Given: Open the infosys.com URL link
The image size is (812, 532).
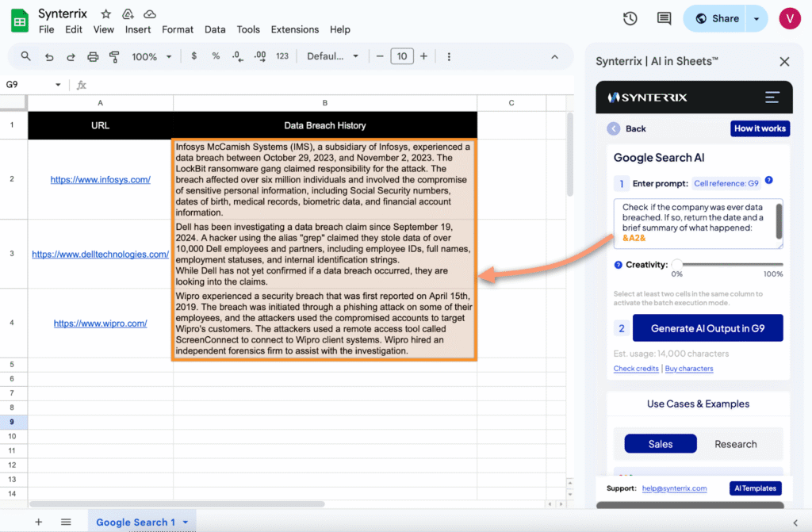Looking at the screenshot, I should (101, 179).
